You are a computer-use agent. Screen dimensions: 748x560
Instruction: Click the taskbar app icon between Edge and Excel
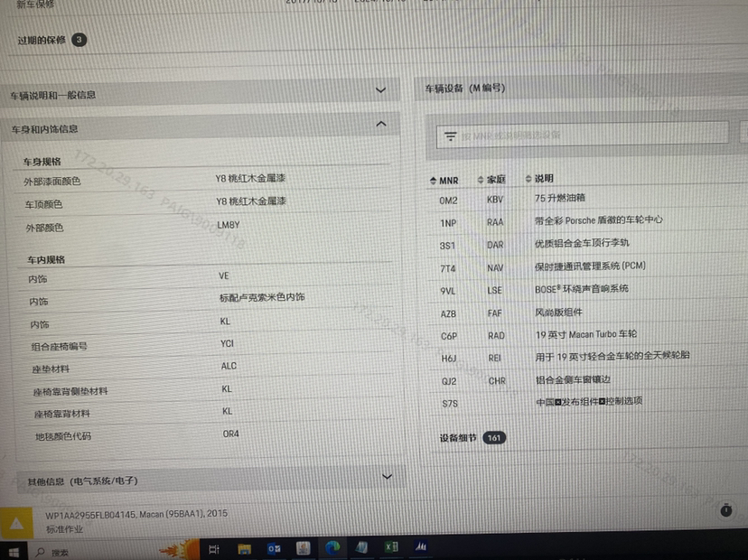pyautogui.click(x=361, y=547)
